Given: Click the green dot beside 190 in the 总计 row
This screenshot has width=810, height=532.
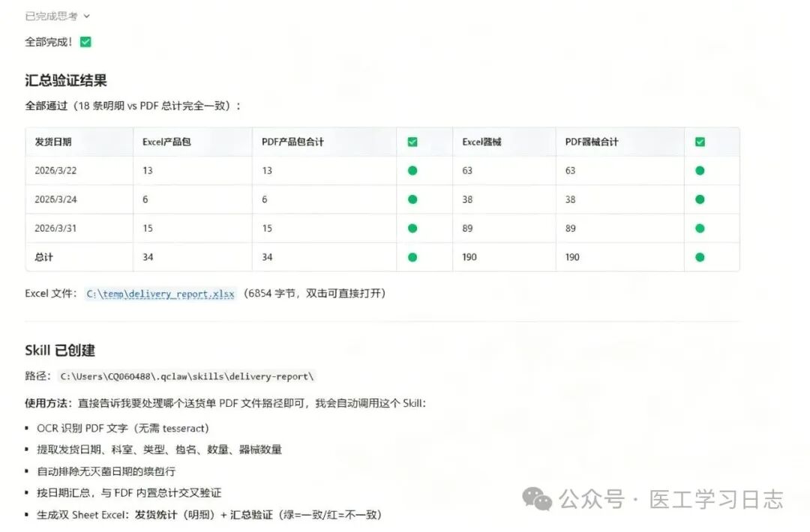Looking at the screenshot, I should (700, 257).
